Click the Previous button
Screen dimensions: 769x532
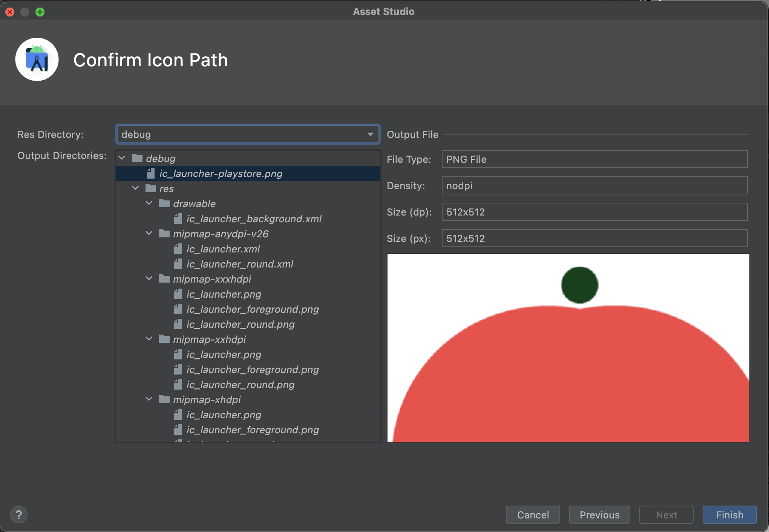coord(599,515)
